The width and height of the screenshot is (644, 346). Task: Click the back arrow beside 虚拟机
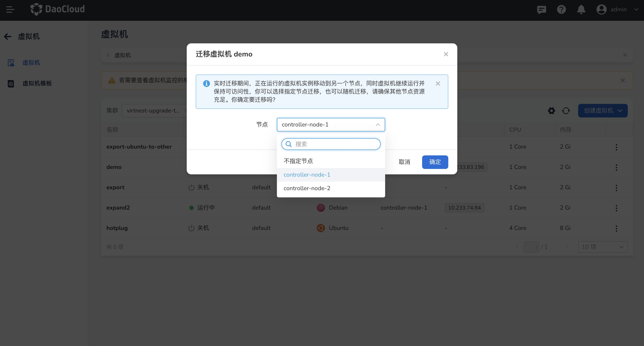(7, 37)
